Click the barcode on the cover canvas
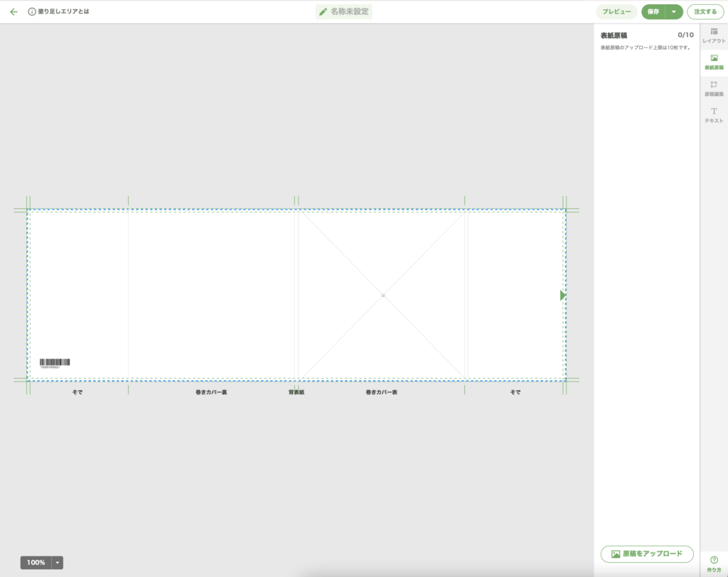Viewport: 728px width, 577px height. (x=55, y=363)
